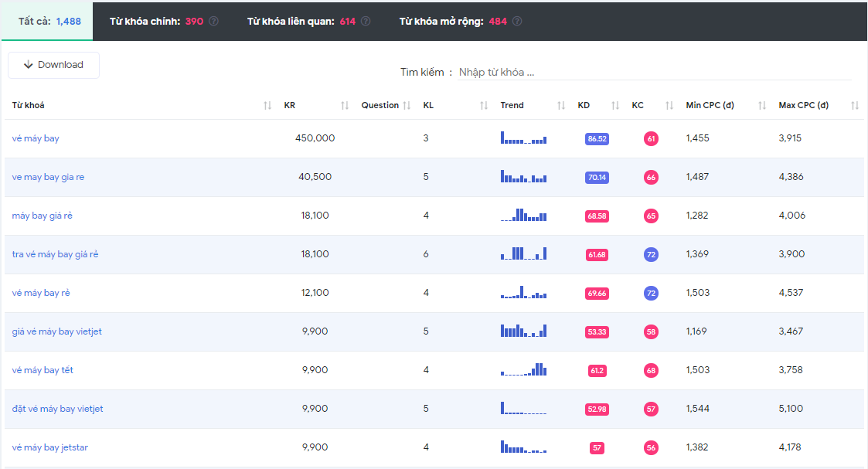
Task: Click the help icon beside Từ khóa mở rộng
Action: 517,21
